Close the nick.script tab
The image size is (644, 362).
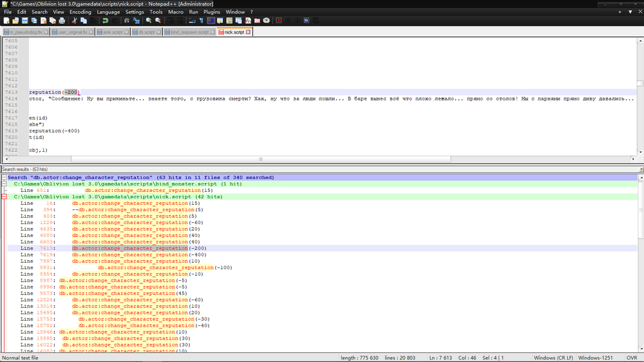click(248, 32)
